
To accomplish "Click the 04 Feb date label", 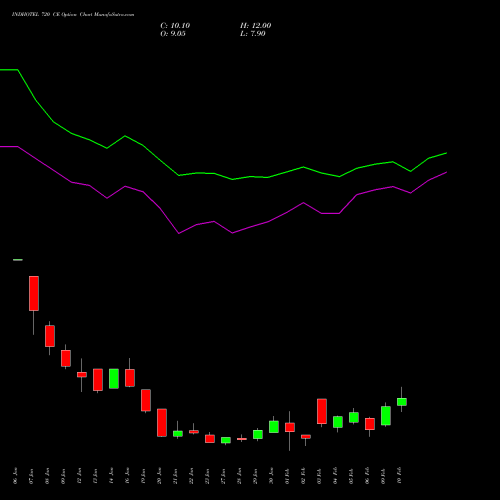I will tap(335, 476).
